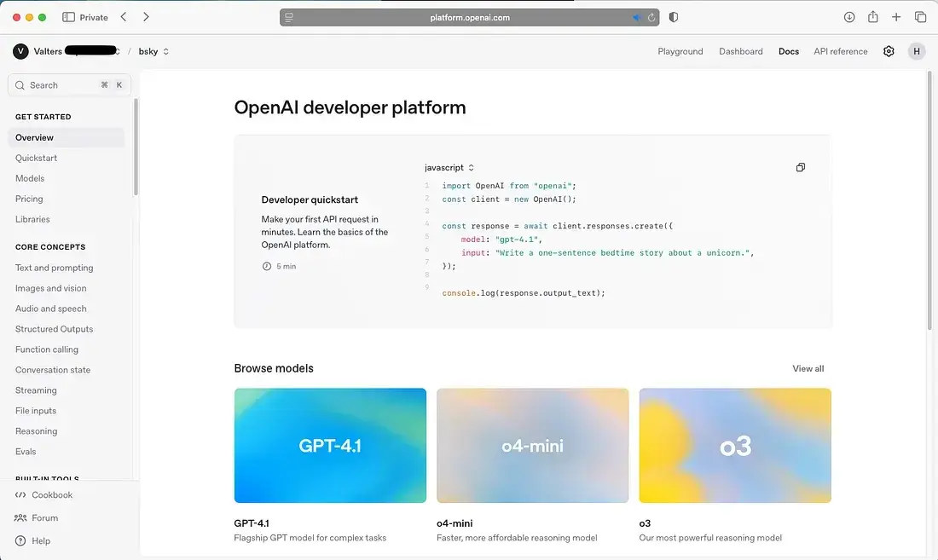Click the o3 model title below the card
Screen dimensions: 938x560
[x=645, y=523]
